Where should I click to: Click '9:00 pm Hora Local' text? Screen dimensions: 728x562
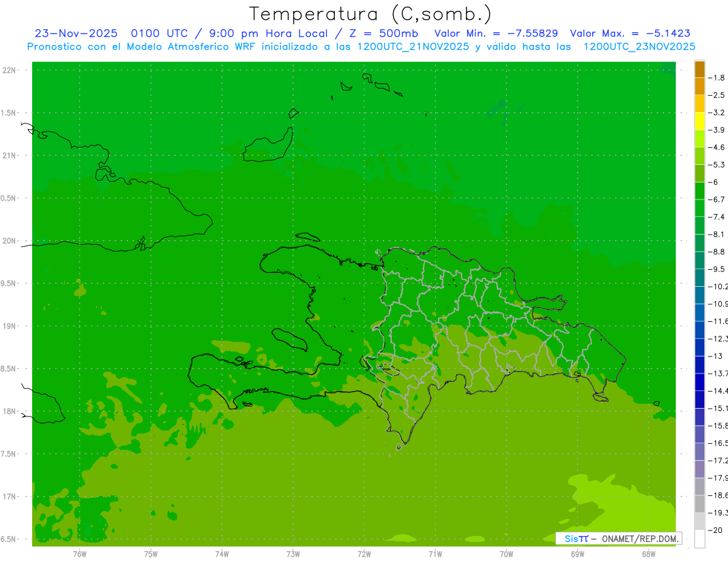pyautogui.click(x=268, y=34)
